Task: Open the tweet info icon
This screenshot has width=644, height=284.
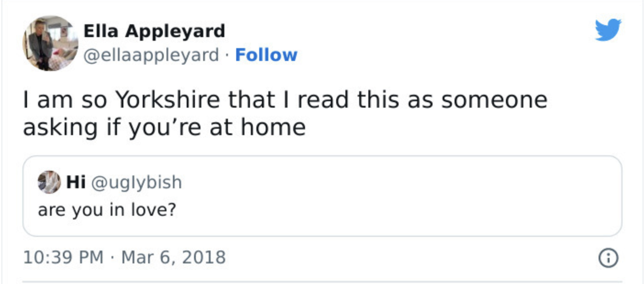Action: 608,258
